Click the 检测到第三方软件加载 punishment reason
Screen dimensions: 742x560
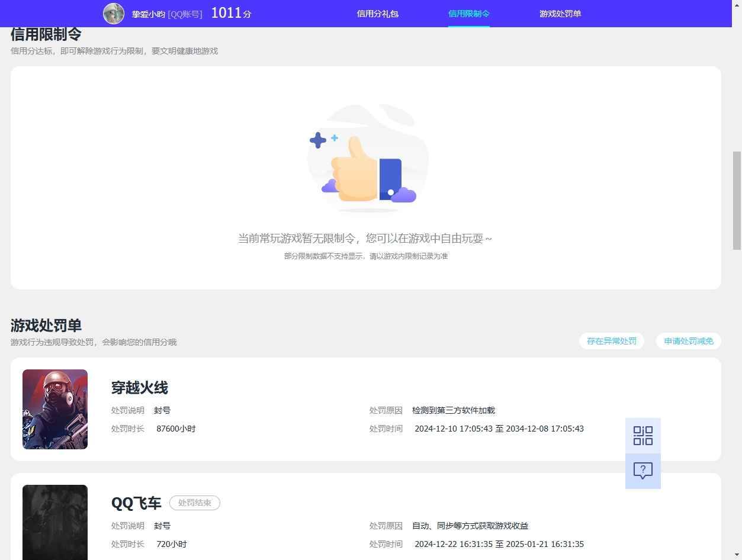453,410
